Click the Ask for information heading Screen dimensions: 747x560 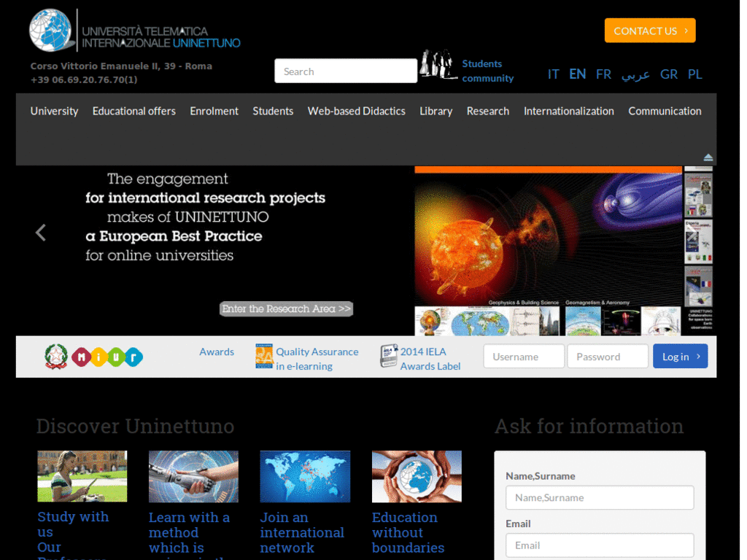click(x=589, y=426)
